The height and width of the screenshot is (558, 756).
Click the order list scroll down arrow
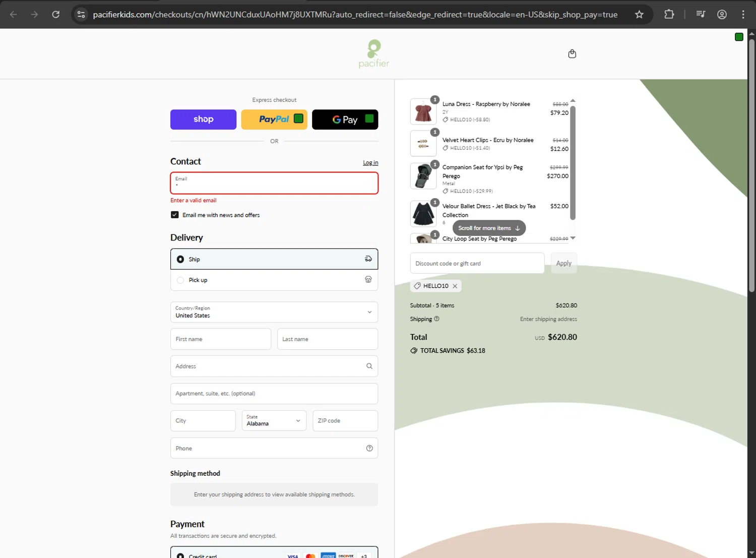(x=573, y=238)
